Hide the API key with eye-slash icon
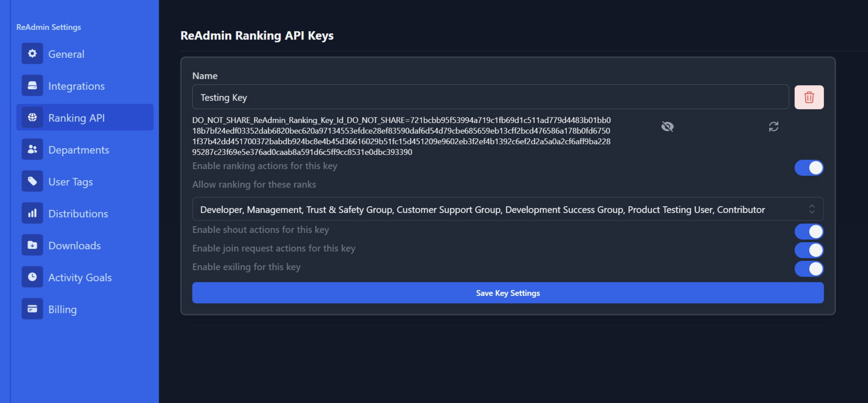The height and width of the screenshot is (403, 868). (x=667, y=126)
